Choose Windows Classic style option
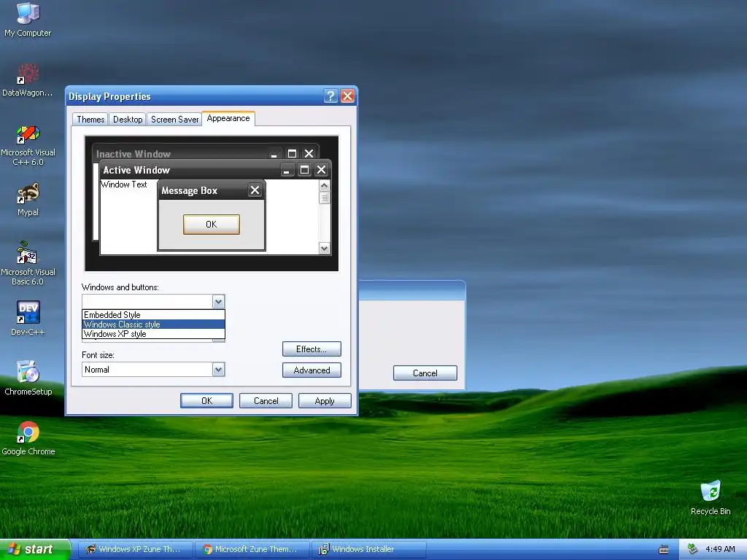The height and width of the screenshot is (560, 747). click(153, 324)
